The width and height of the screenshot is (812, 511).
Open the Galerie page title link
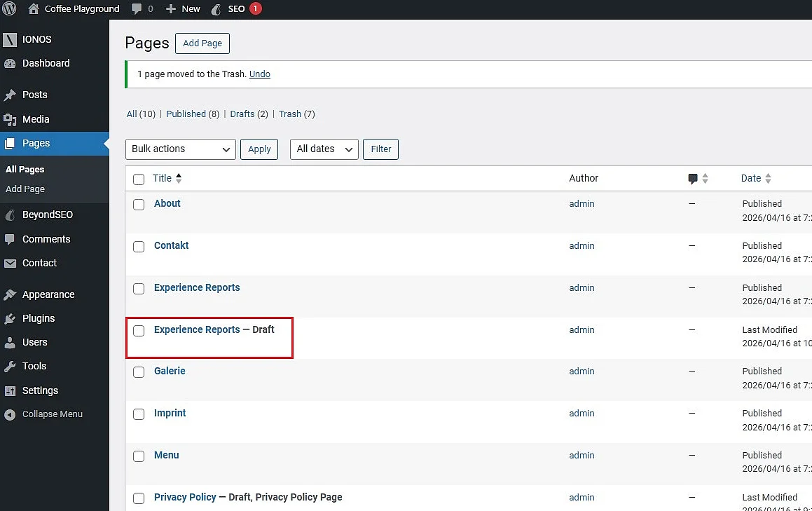[x=170, y=371]
